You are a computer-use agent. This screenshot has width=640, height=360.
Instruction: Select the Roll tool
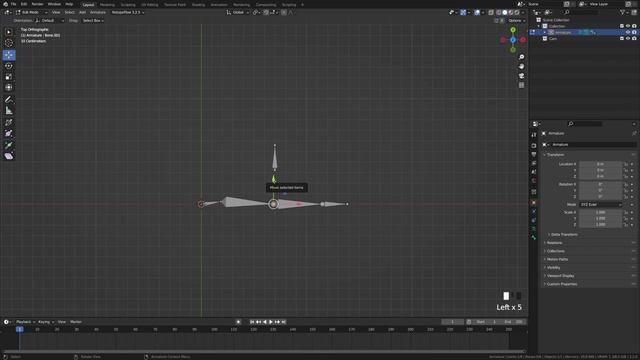[9, 122]
